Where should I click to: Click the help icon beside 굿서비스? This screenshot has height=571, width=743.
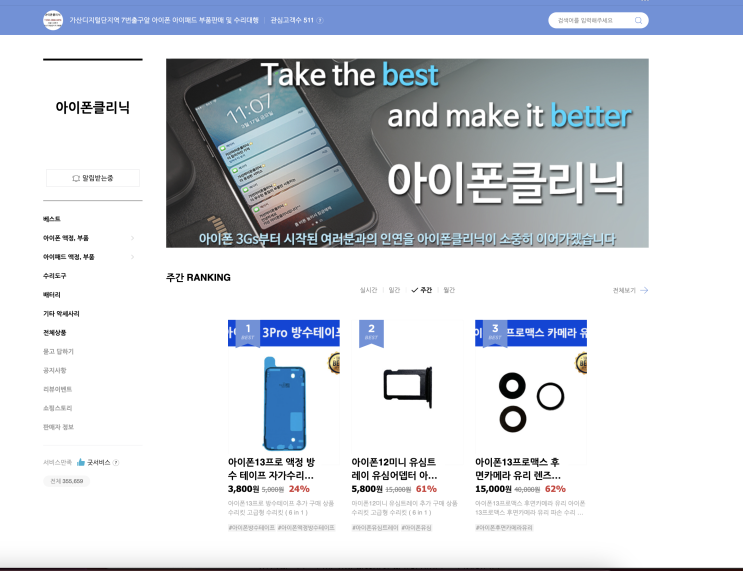point(116,462)
